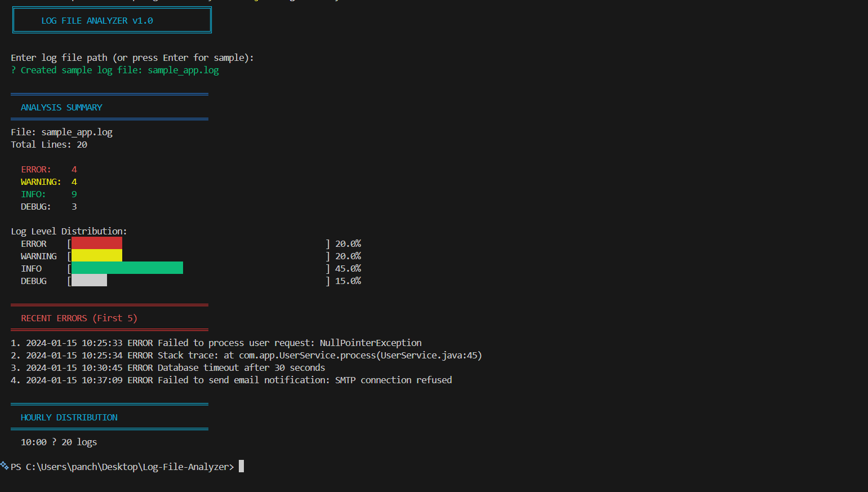Select the question mark before Created sample log
This screenshot has height=492, width=868.
pyautogui.click(x=12, y=69)
